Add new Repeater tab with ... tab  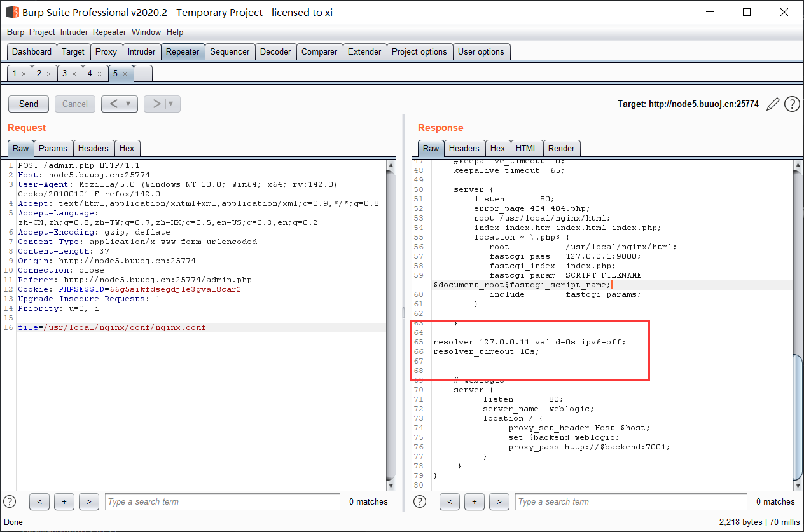point(142,74)
